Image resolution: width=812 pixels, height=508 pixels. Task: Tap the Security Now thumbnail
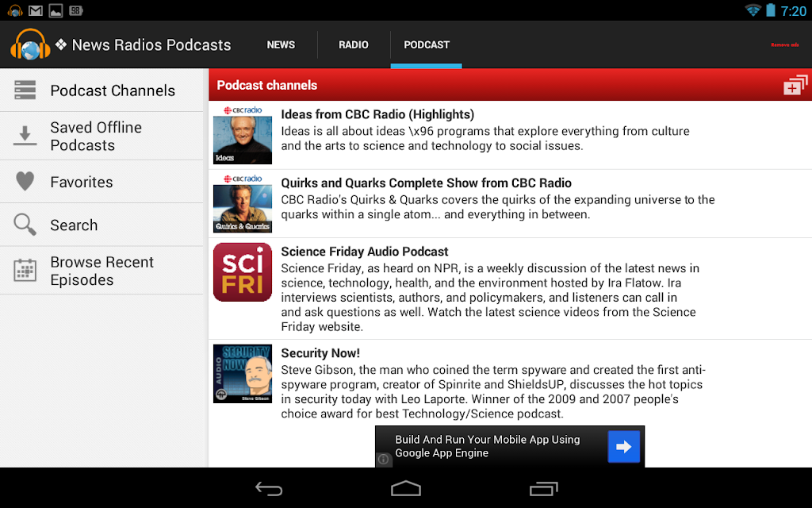[x=243, y=374]
